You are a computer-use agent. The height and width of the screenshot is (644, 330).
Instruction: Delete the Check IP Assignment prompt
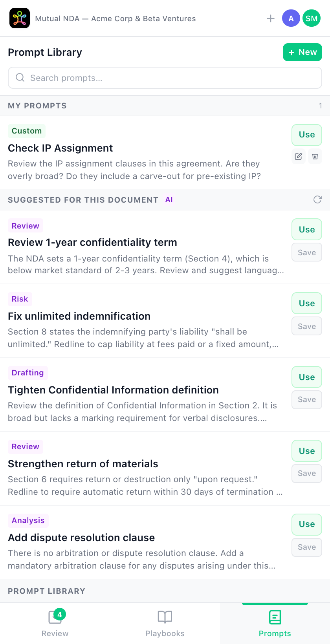pyautogui.click(x=315, y=157)
